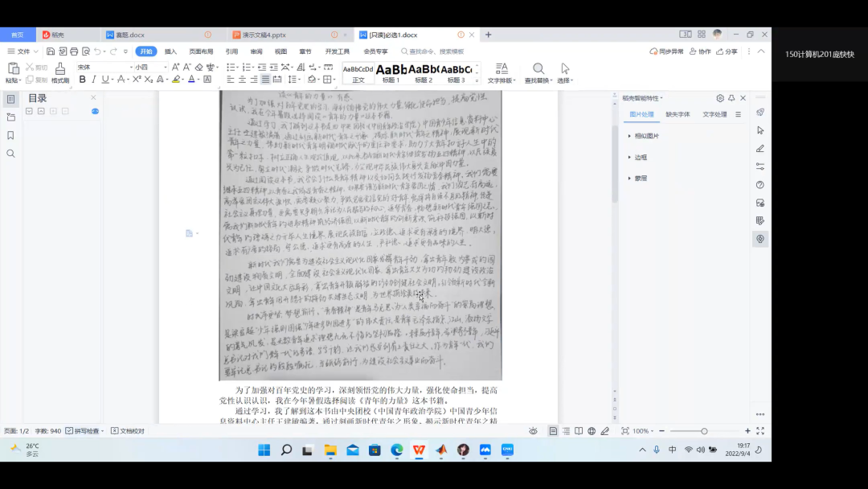Viewport: 868px width, 489px height.
Task: Switch to the 插入 ribbon tab
Action: point(170,51)
